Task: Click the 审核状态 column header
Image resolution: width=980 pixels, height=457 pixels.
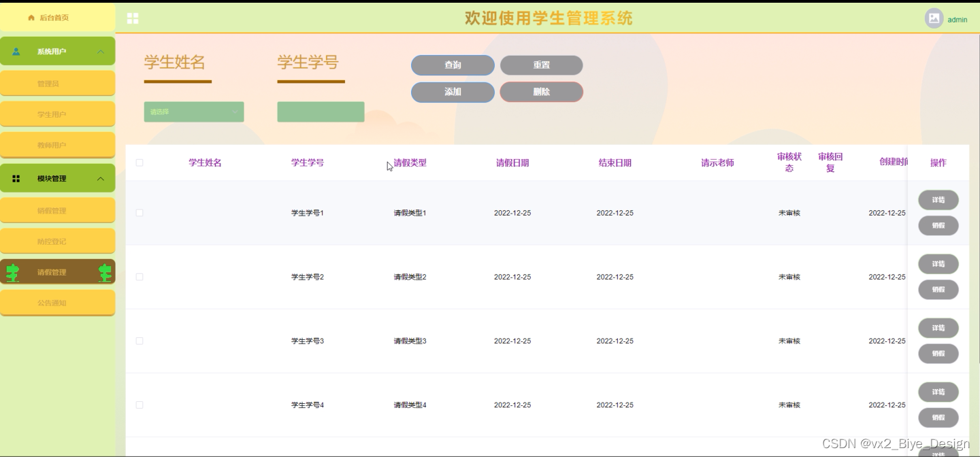Action: coord(789,163)
